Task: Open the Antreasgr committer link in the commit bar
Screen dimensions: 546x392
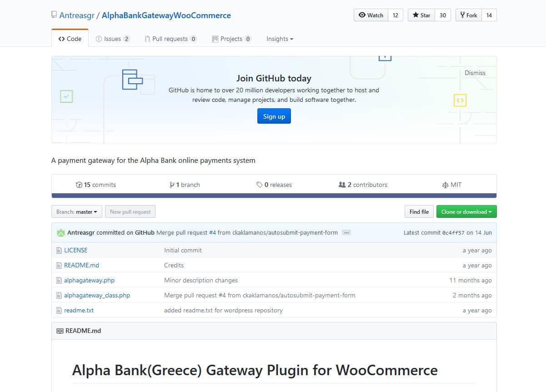Action: pyautogui.click(x=81, y=232)
